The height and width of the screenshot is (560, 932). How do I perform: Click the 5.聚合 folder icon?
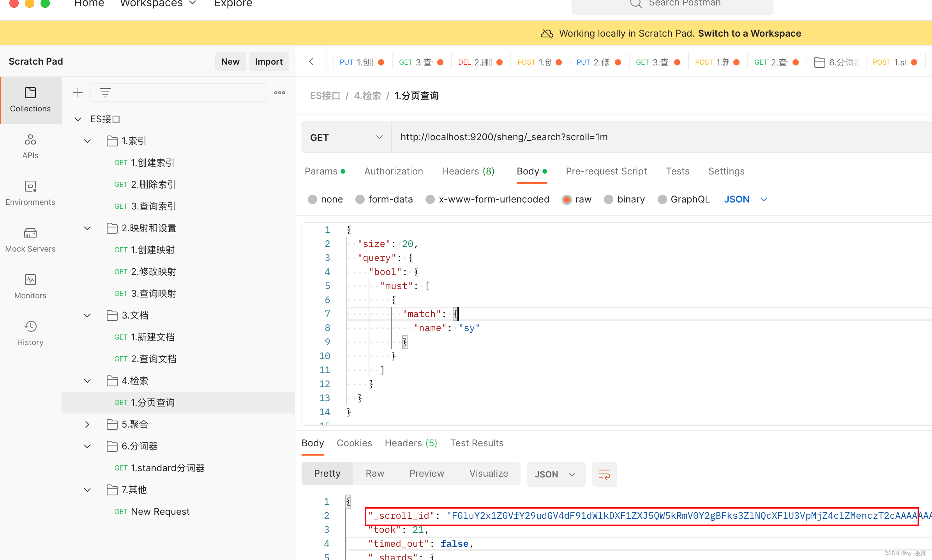[112, 424]
